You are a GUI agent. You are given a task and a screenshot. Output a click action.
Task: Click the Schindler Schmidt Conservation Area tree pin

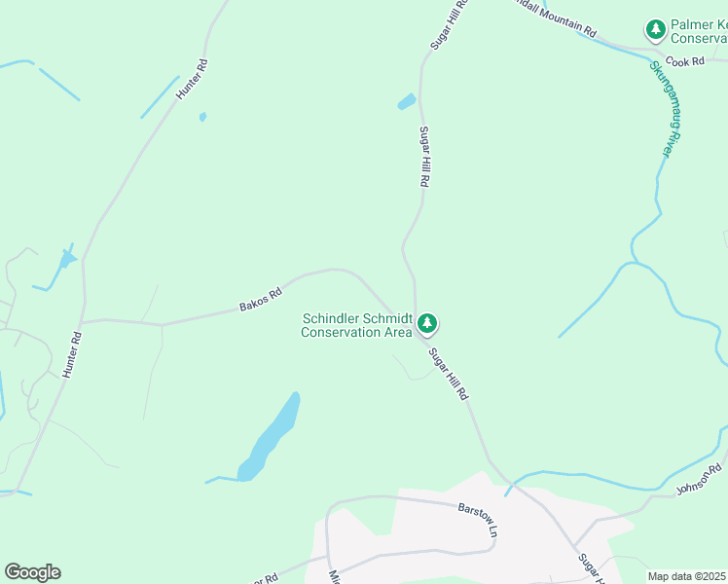[x=427, y=323]
